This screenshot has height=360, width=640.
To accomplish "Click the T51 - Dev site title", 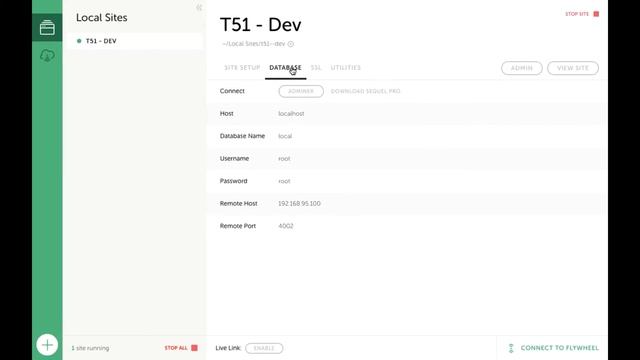I will coord(260,24).
